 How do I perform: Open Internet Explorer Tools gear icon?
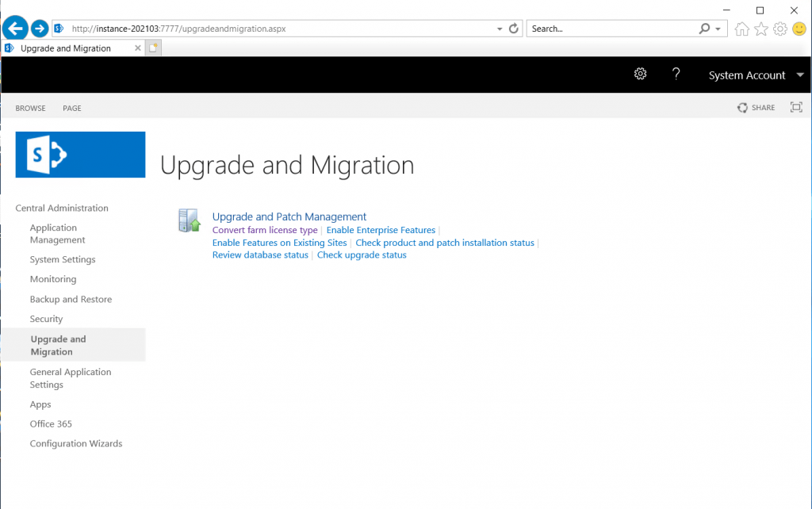(x=779, y=29)
